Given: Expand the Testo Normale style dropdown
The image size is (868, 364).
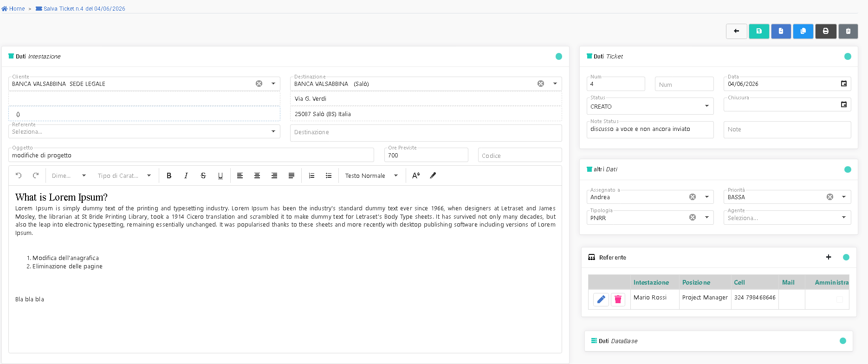Looking at the screenshot, I should click(x=371, y=175).
